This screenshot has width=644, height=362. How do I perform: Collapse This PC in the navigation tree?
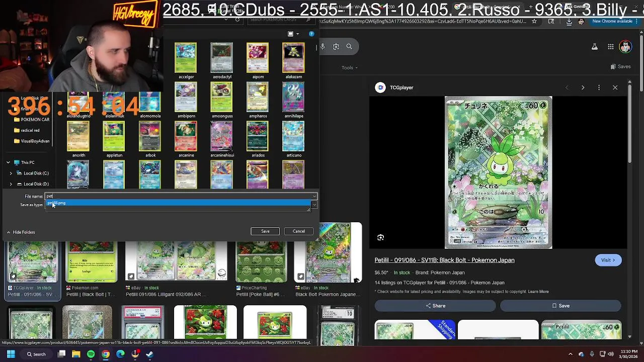coord(8,162)
